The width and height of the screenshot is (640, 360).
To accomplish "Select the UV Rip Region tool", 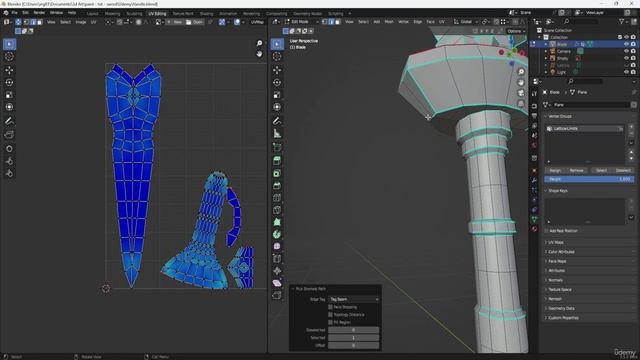I will 9,135.
